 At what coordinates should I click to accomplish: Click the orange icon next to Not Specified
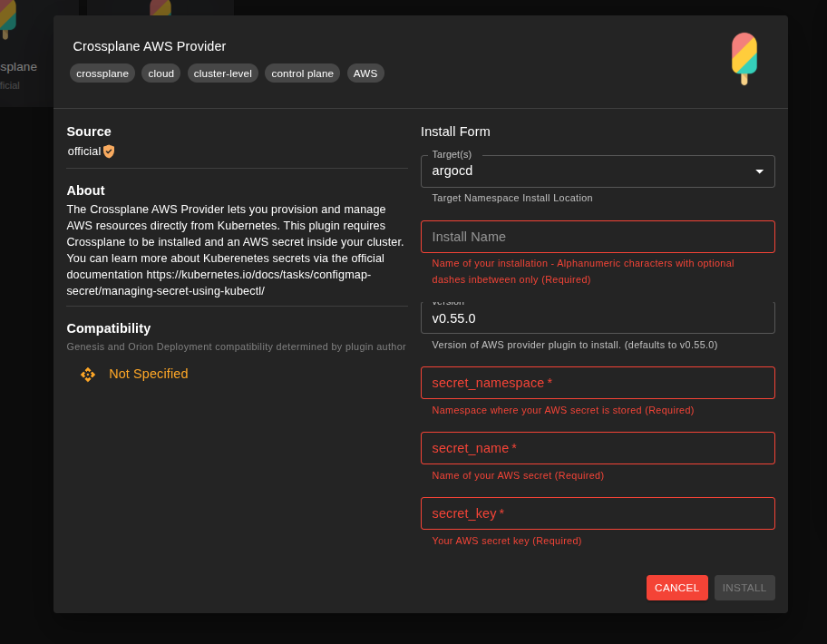(87, 374)
